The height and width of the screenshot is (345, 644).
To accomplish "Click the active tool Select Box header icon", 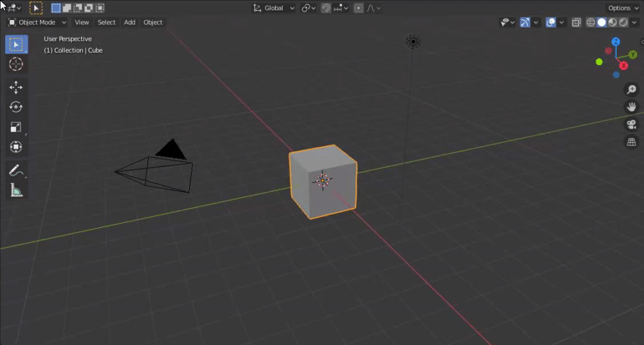I will point(36,8).
